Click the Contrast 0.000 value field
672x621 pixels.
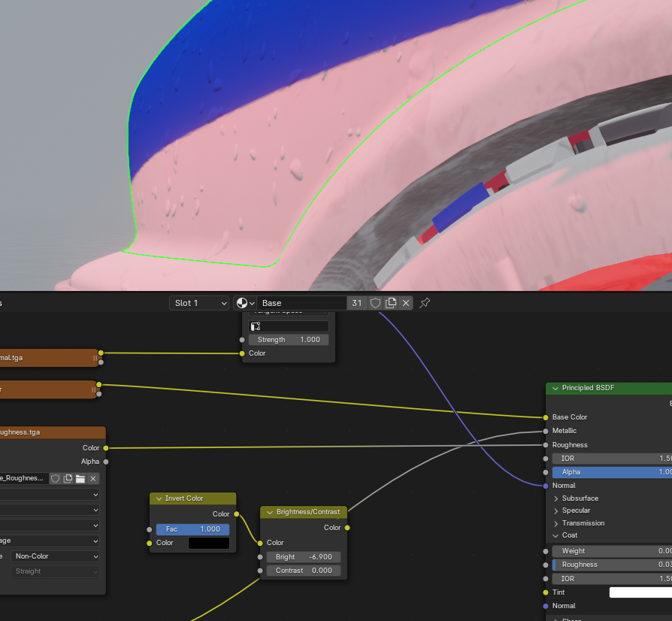point(304,571)
